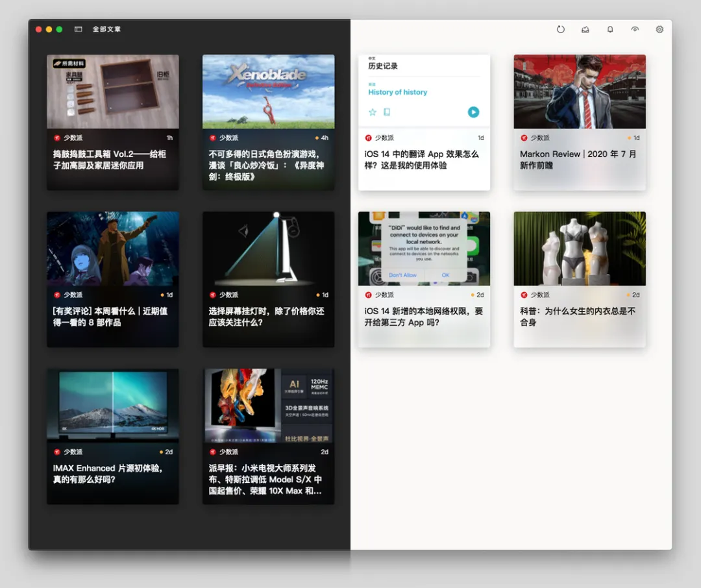
Task: Toggle the eye view-mode icon
Action: click(635, 29)
